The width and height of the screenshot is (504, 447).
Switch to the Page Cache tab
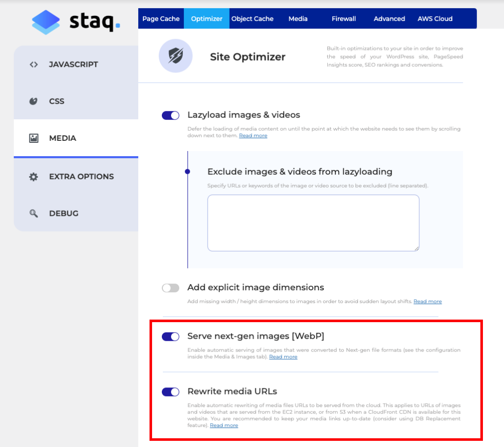click(161, 18)
